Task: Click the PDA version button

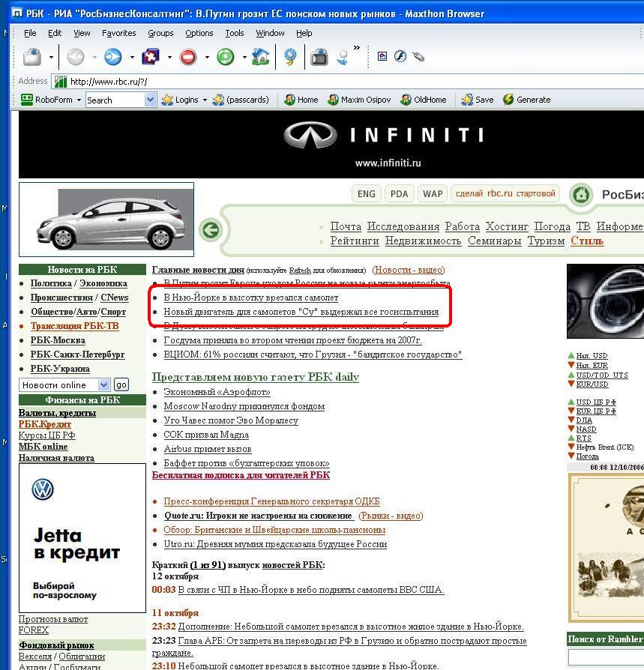Action: pyautogui.click(x=399, y=193)
